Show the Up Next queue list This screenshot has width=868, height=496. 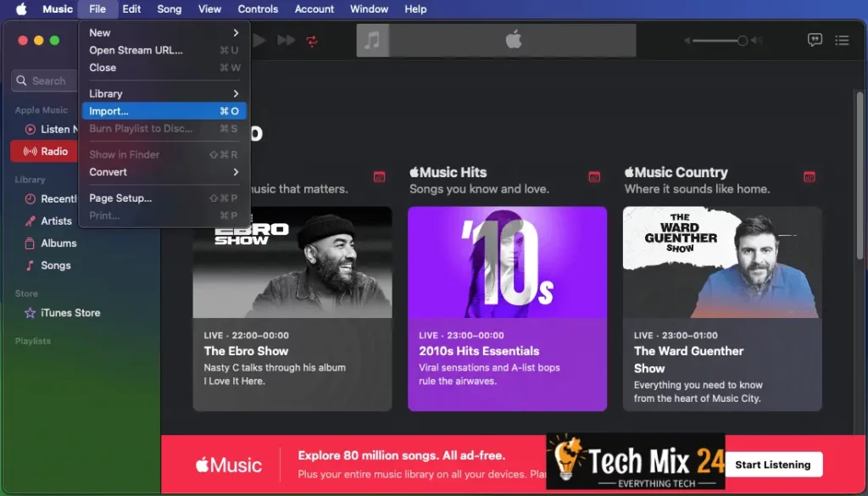coord(842,40)
